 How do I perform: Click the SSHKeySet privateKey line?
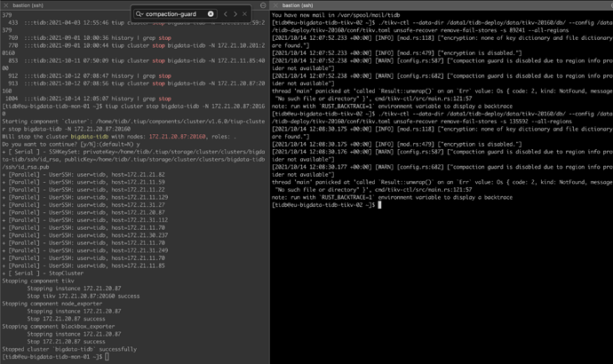tap(133, 152)
